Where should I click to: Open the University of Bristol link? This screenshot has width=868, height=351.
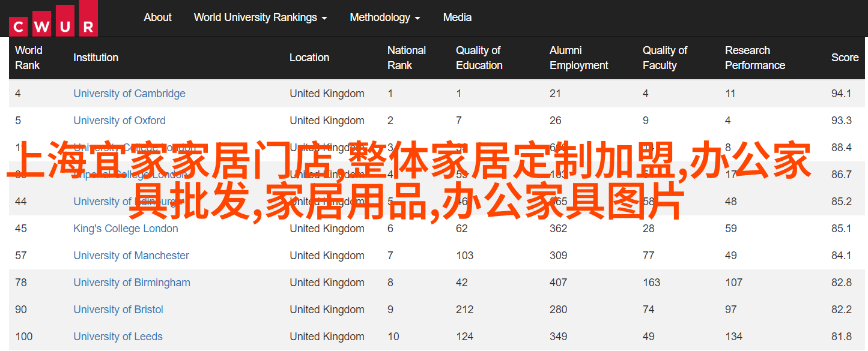tap(118, 310)
